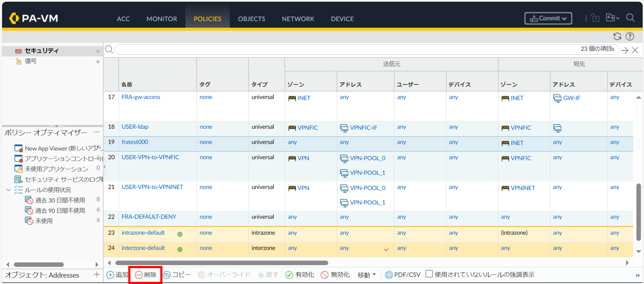Switch to the NETWORK tab
Viewport: 644px width, 284px height.
click(298, 19)
